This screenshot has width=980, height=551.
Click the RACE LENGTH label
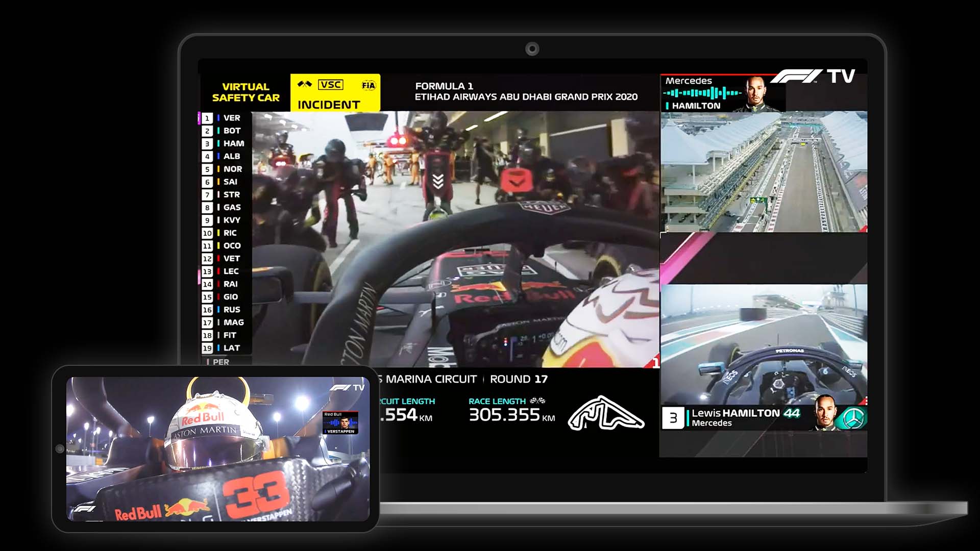coord(497,402)
